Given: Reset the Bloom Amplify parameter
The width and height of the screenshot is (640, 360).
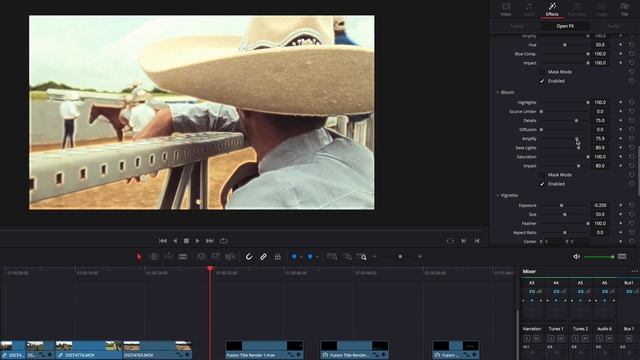Looking at the screenshot, I should coord(632,139).
